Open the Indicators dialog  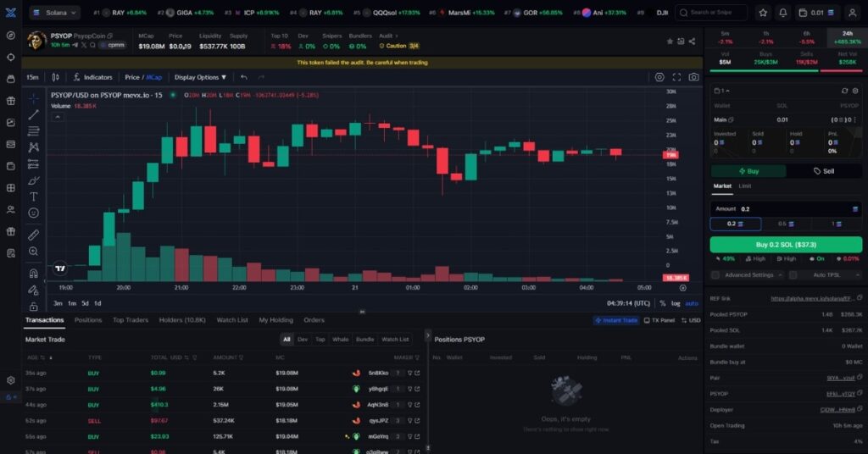tap(93, 77)
